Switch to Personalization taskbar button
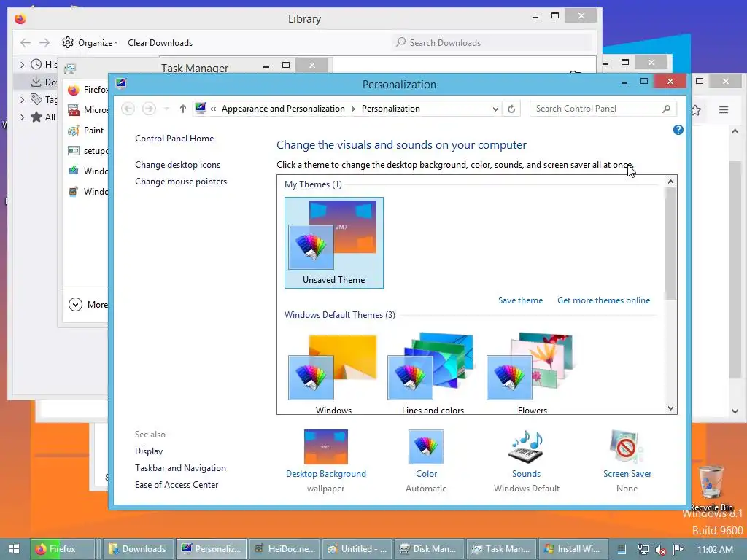This screenshot has width=747, height=560. point(212,549)
